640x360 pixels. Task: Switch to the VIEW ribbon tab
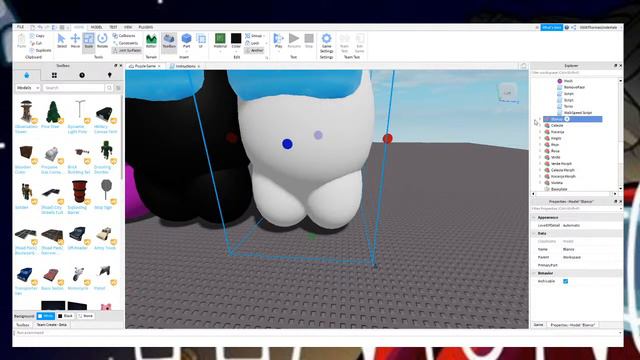coord(128,27)
